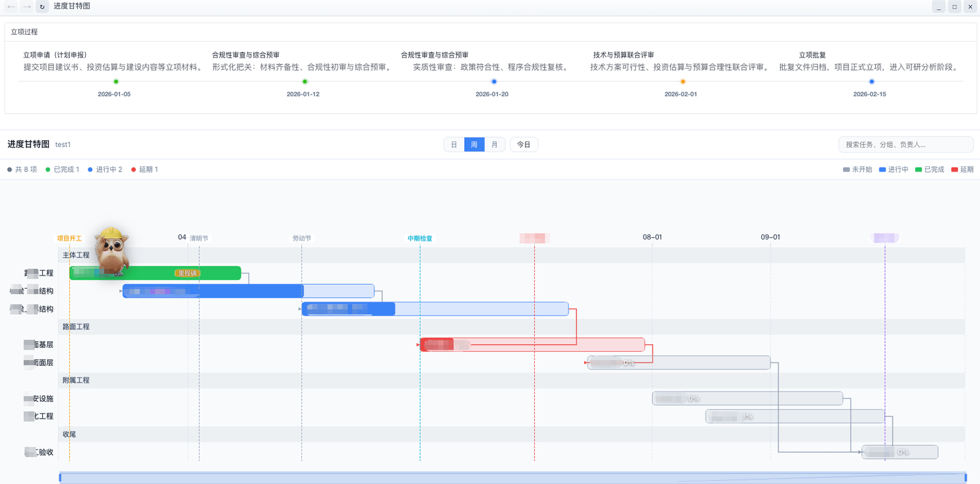Click the red 延期 legend swatch

pos(954,170)
